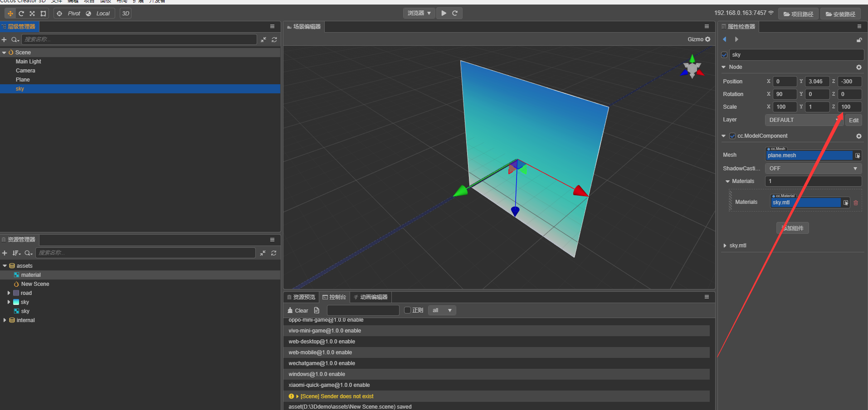Delete the sky.mtl material slot

(x=856, y=203)
